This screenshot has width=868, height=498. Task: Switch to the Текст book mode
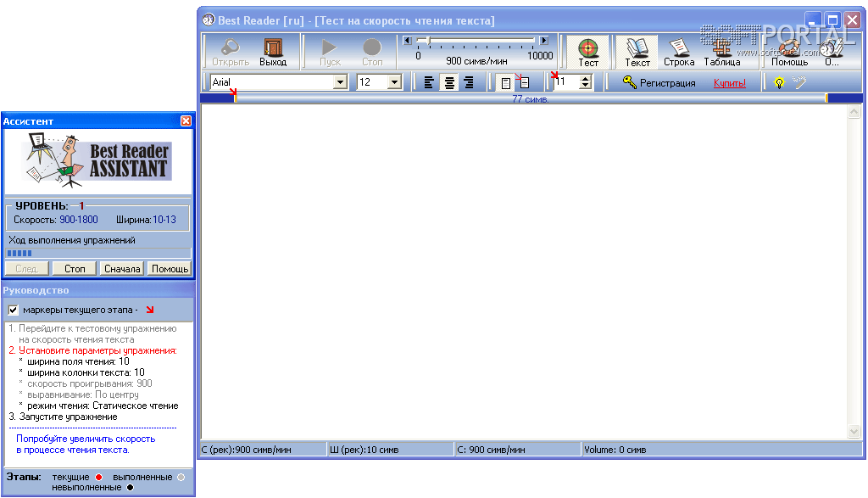point(637,52)
